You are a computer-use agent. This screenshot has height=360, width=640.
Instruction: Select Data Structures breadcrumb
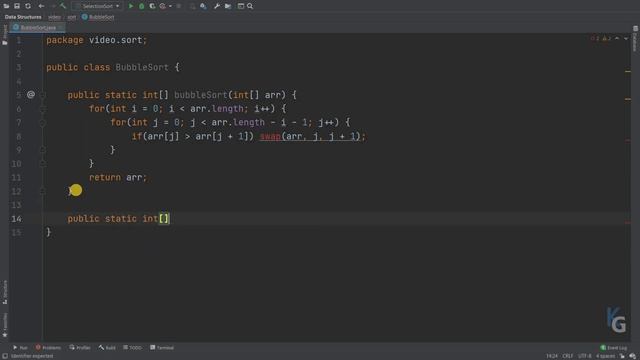pos(23,17)
